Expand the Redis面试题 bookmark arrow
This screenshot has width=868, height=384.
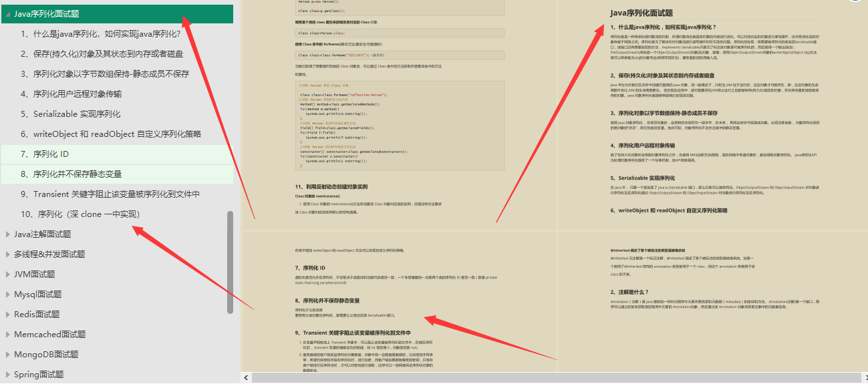point(7,314)
